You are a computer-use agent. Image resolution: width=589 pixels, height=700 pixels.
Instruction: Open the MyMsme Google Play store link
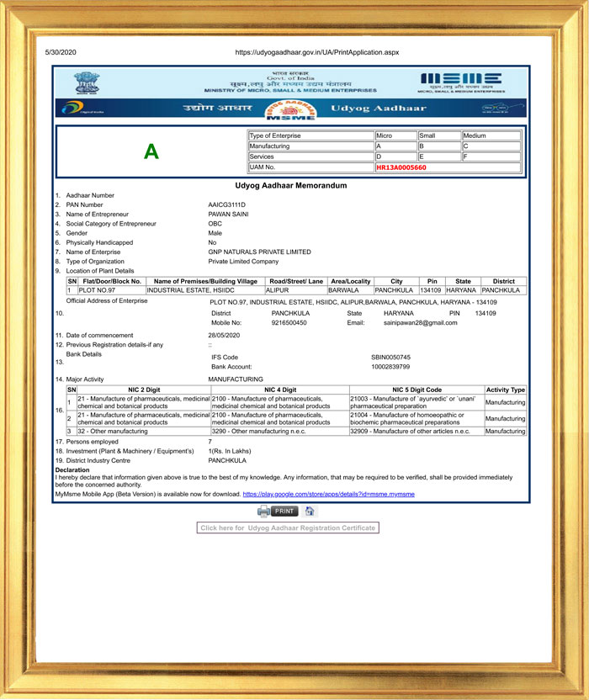[329, 494]
